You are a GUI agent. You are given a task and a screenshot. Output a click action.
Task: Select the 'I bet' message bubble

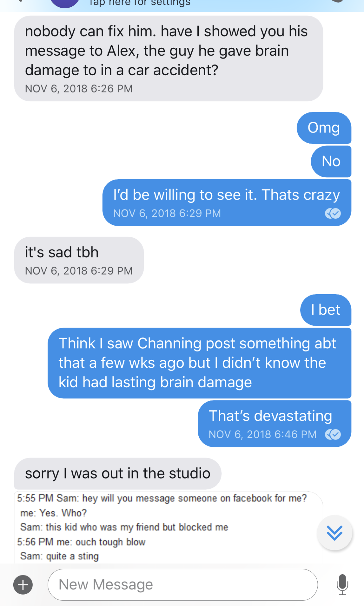[326, 310]
